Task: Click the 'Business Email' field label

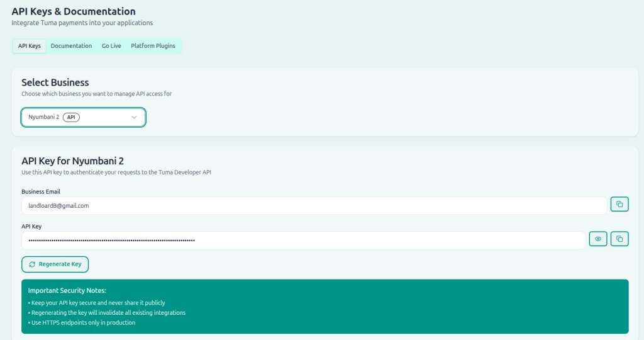Action: (41, 191)
